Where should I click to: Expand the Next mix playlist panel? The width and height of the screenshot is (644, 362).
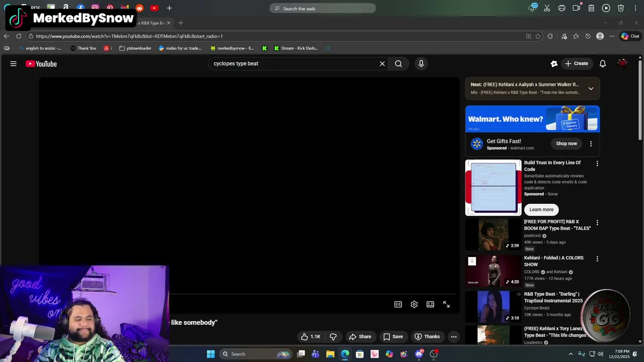pos(591,88)
